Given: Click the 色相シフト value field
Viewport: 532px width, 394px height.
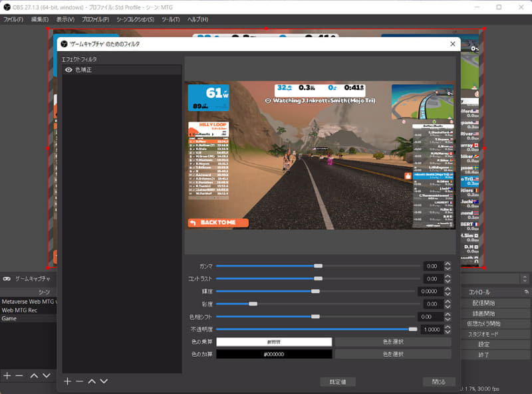Looking at the screenshot, I should pos(430,317).
